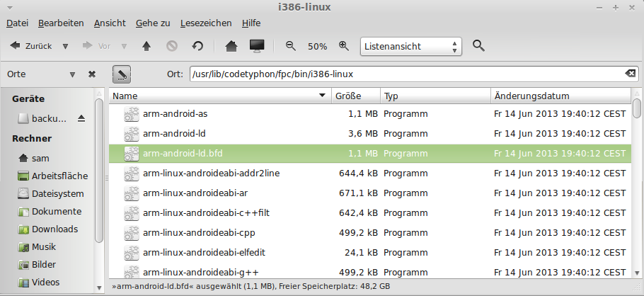Expand the Zurück history dropdown arrow

point(65,47)
